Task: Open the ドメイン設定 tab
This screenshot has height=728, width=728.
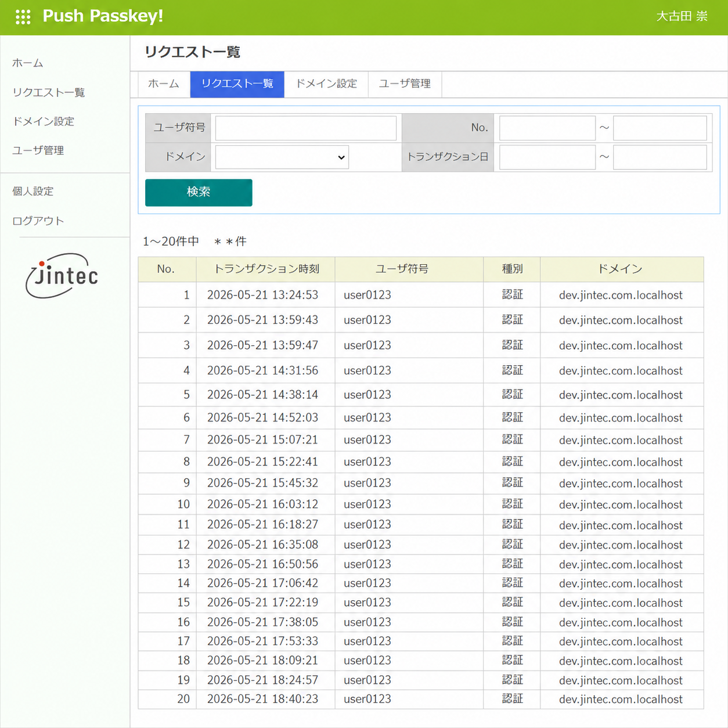Action: coord(326,84)
